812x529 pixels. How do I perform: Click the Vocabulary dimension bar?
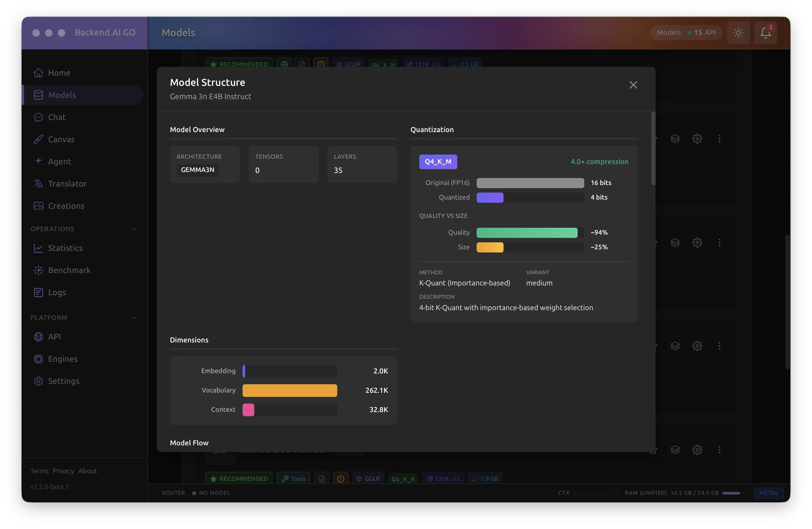[x=289, y=391]
